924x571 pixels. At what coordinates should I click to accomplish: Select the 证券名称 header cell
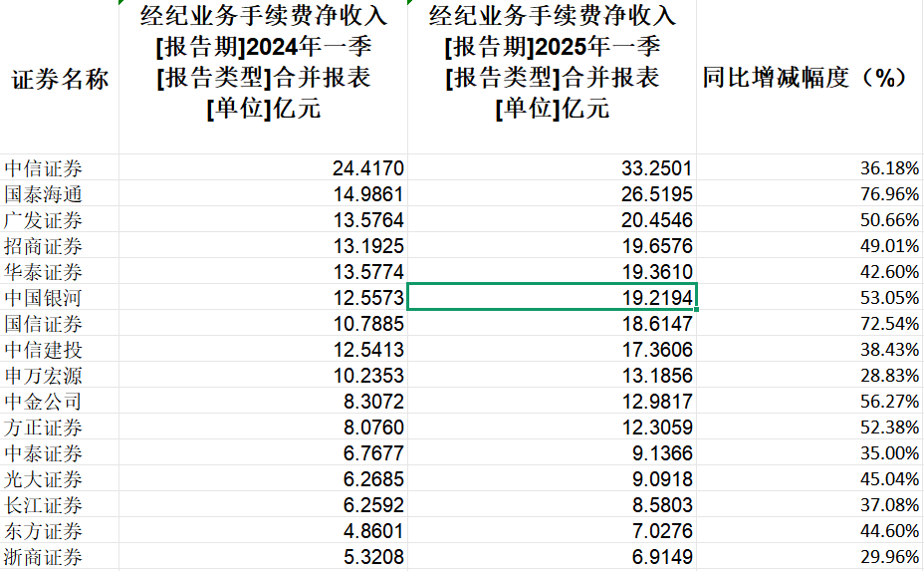coord(60,80)
